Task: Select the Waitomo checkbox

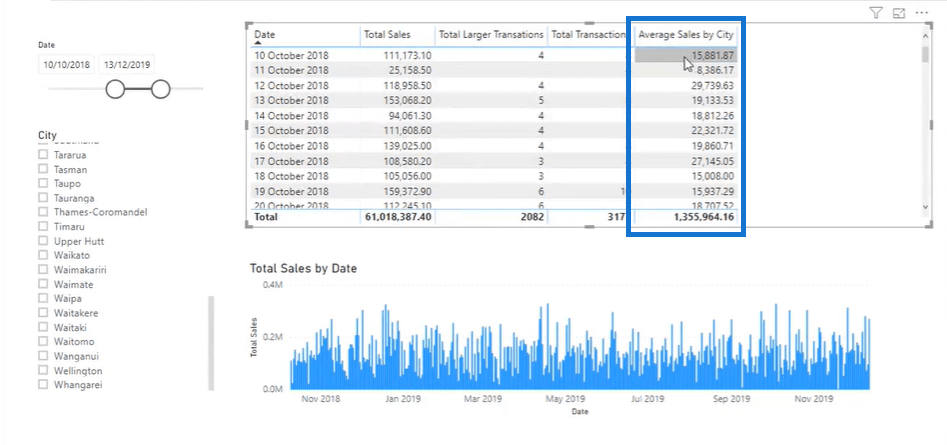Action: coord(43,341)
